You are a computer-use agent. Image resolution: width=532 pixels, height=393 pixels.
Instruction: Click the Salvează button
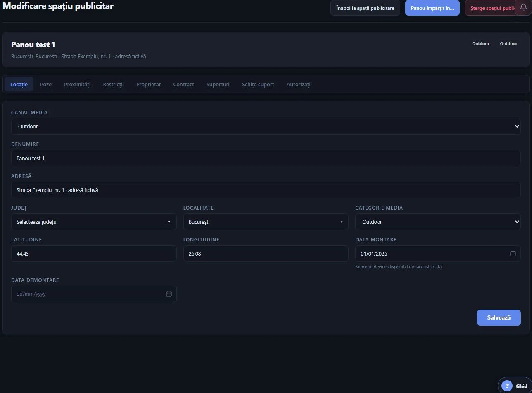tap(499, 317)
